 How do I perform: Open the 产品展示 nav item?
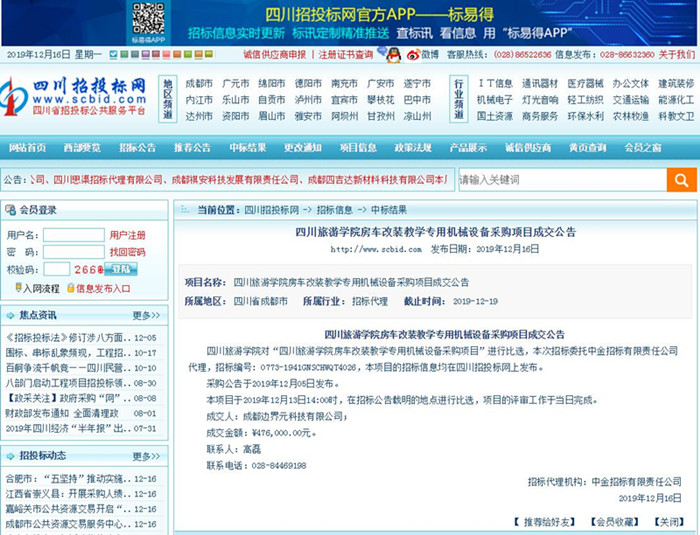click(x=468, y=148)
